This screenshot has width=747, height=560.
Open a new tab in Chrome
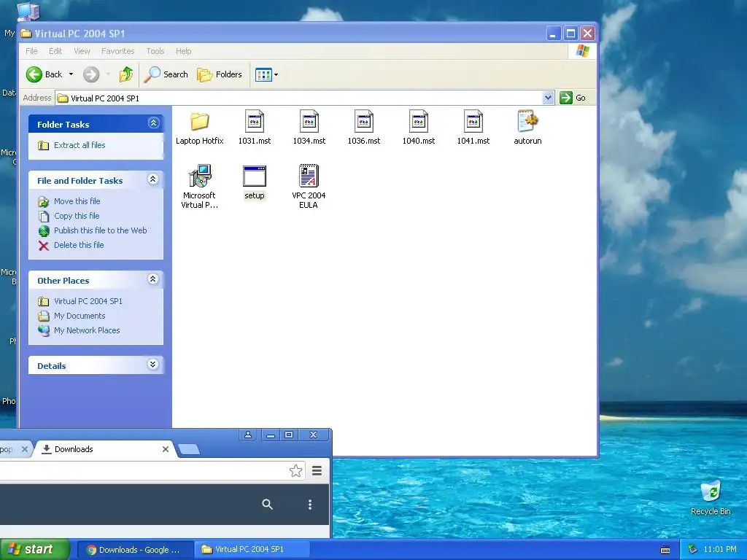(x=189, y=449)
